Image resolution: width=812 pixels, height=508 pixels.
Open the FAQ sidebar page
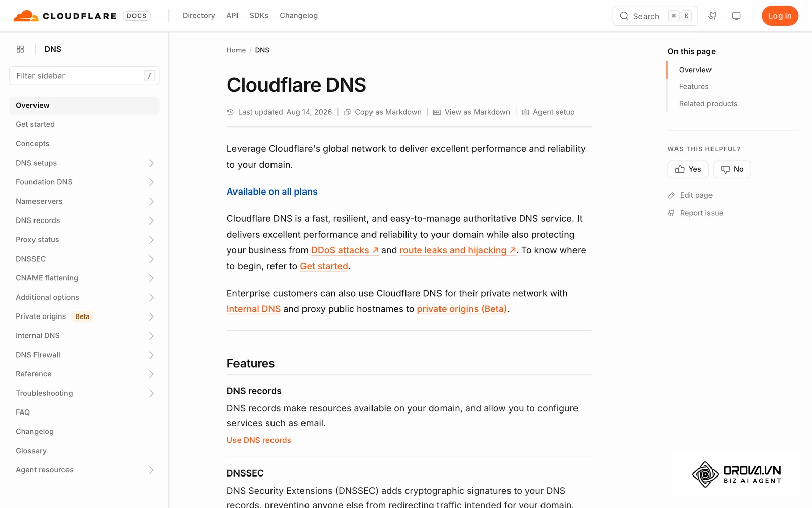coord(23,412)
